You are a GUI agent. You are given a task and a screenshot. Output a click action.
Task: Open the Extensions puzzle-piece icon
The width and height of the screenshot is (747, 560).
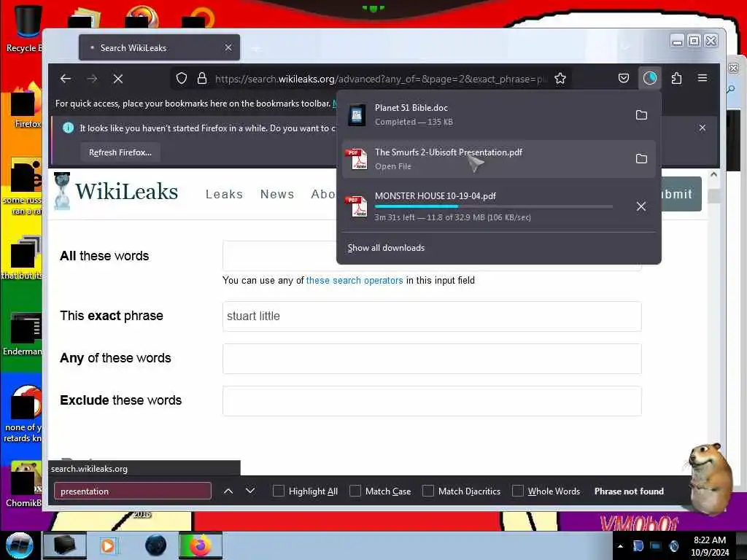(x=676, y=78)
